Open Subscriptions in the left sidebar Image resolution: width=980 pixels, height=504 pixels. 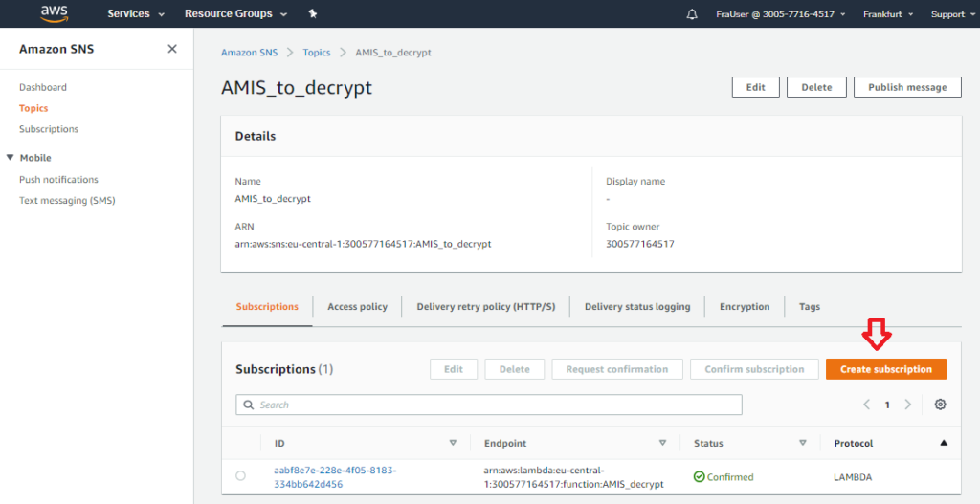49,129
